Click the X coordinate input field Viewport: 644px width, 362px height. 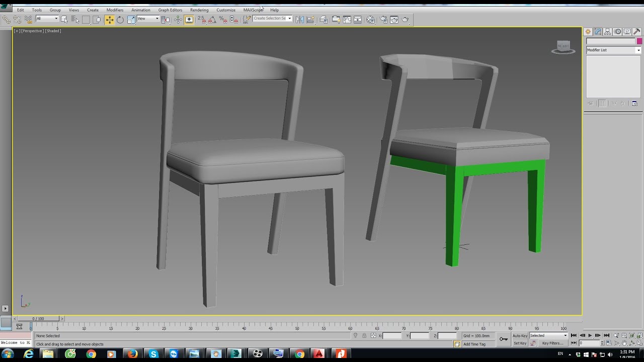tap(392, 335)
